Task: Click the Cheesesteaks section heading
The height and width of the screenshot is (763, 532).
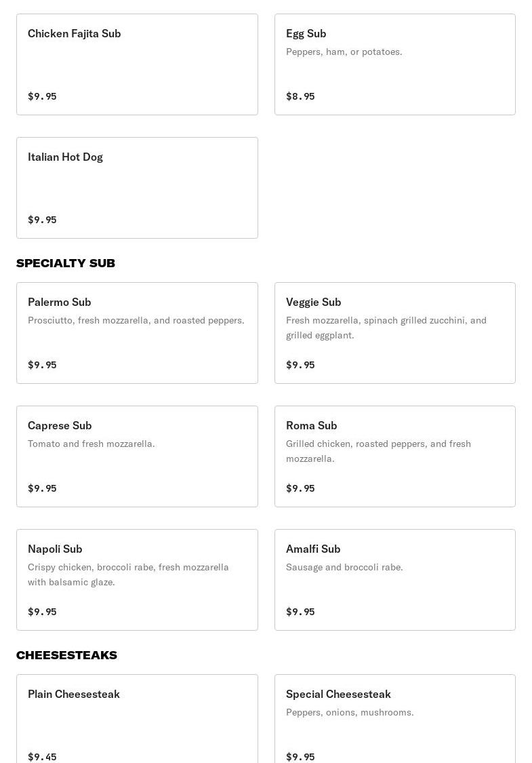Action: click(66, 655)
